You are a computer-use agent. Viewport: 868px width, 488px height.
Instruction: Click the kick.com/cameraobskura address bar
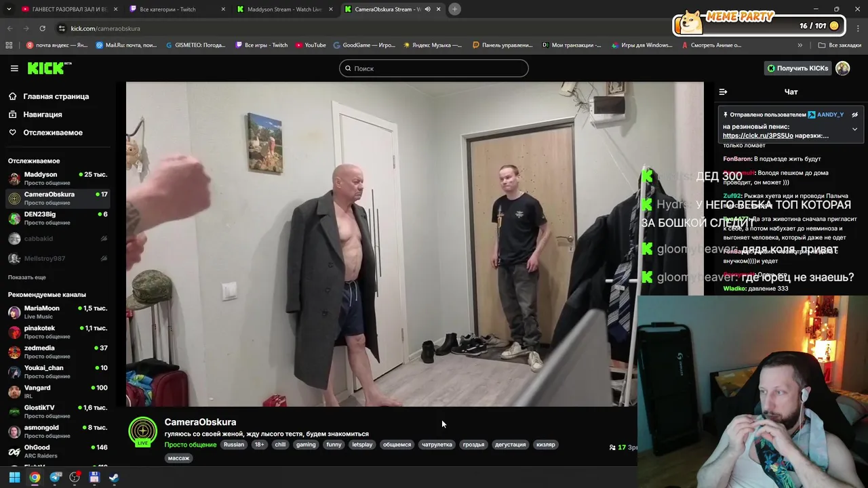[105, 28]
